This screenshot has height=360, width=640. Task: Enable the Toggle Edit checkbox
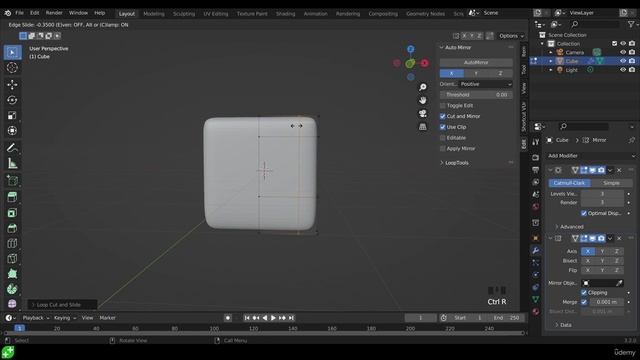[x=443, y=105]
